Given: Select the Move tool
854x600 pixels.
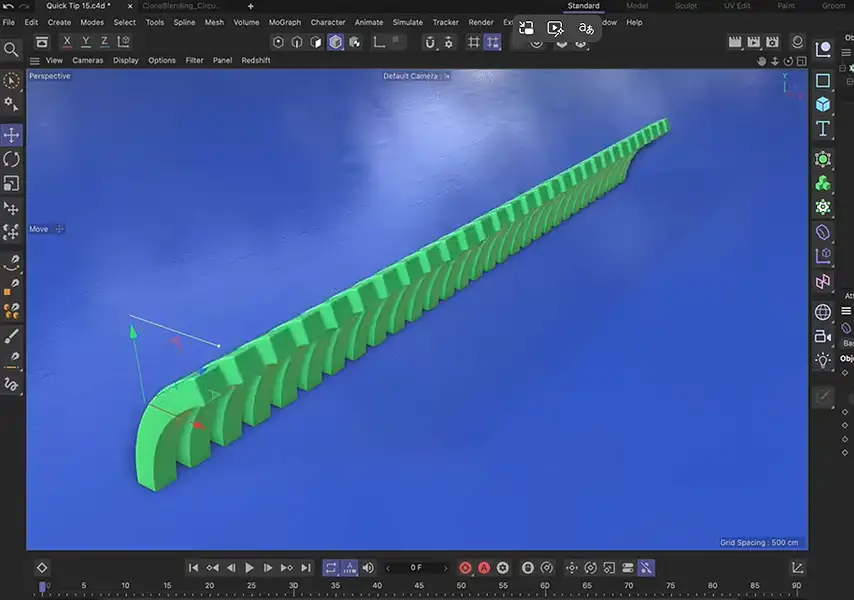Looking at the screenshot, I should pyautogui.click(x=11, y=134).
